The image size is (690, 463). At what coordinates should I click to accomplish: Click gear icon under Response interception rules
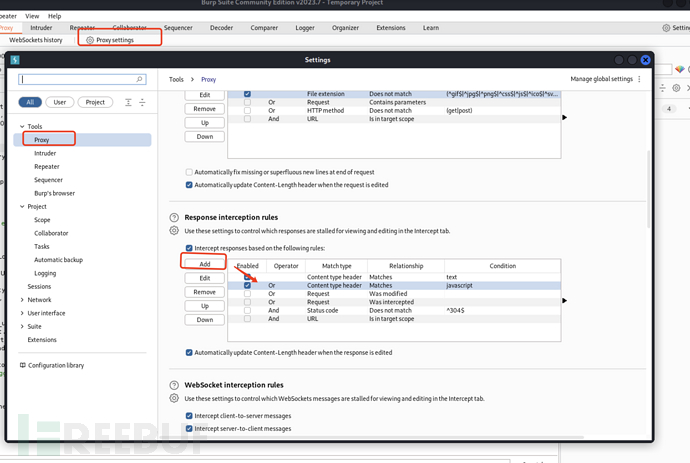(174, 231)
